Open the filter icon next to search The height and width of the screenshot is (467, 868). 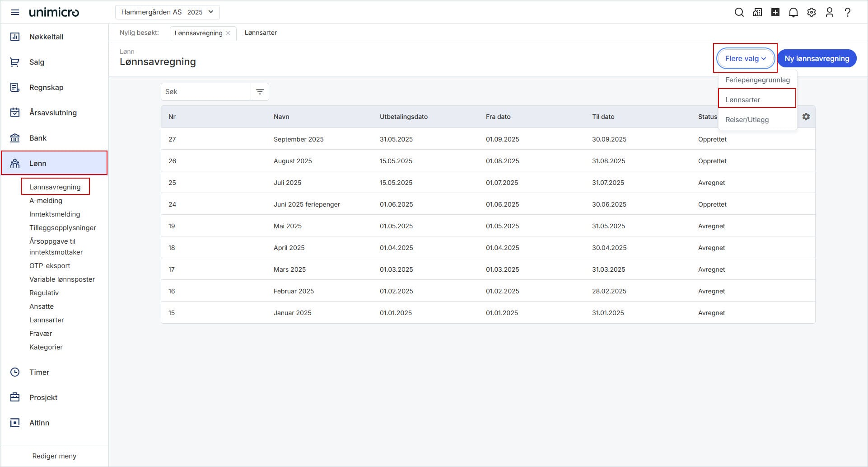coord(260,92)
